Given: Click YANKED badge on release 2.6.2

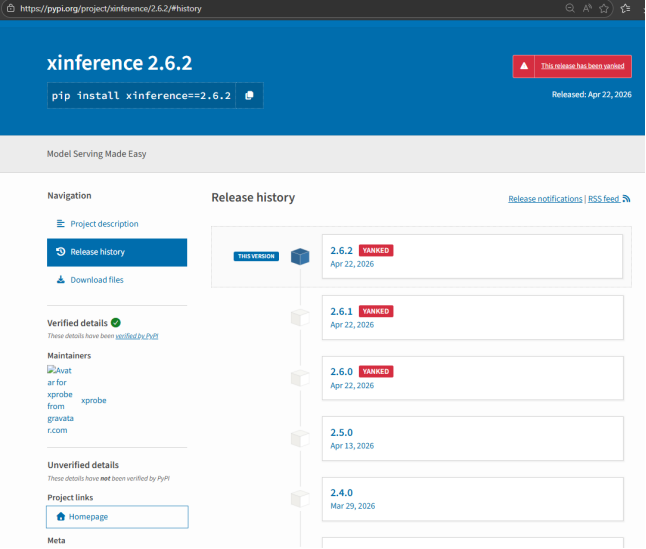Looking at the screenshot, I should (376, 250).
